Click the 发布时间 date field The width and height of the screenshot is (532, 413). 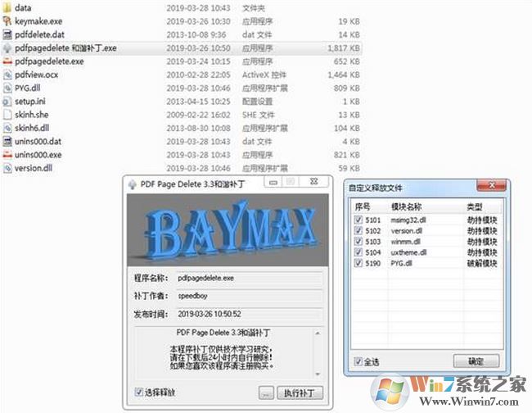coord(250,314)
